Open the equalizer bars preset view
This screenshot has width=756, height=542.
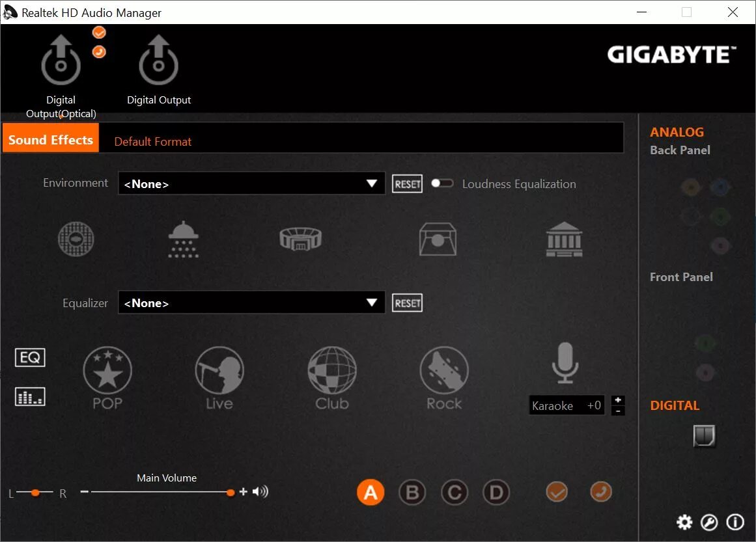click(30, 396)
